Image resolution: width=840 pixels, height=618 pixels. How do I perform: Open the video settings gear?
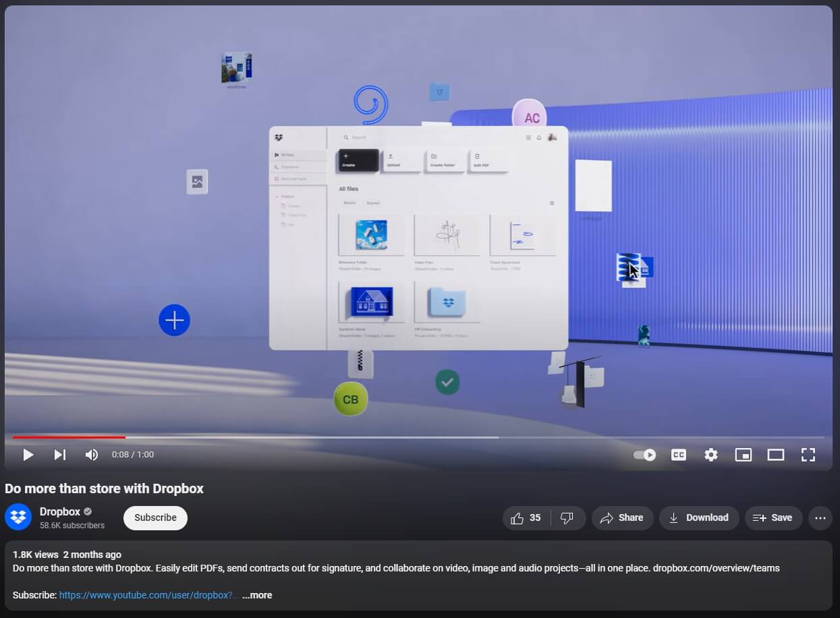(711, 455)
